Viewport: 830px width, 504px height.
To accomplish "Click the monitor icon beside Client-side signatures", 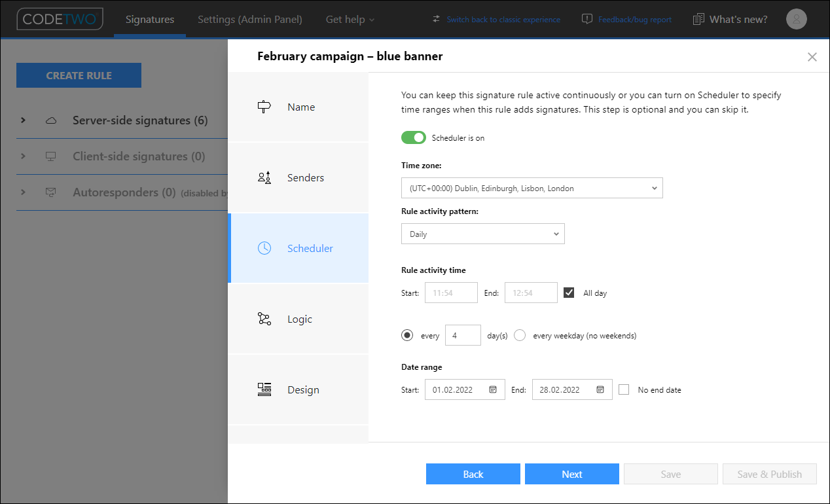I will tap(51, 156).
